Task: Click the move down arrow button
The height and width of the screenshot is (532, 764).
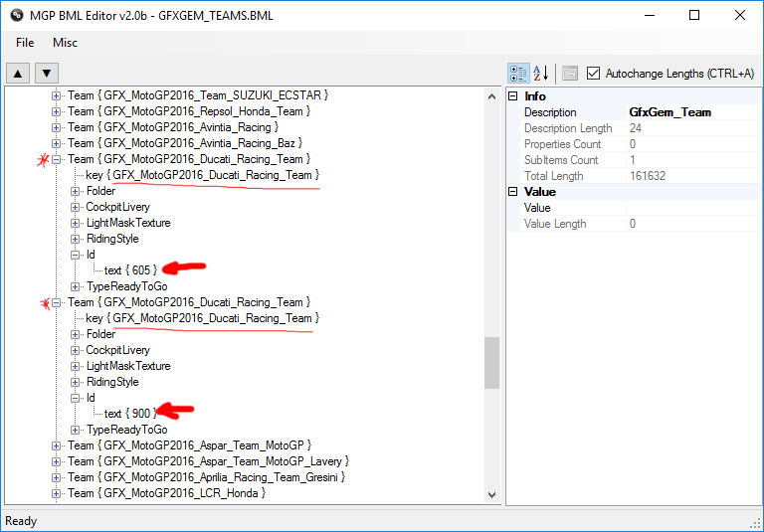Action: [47, 74]
